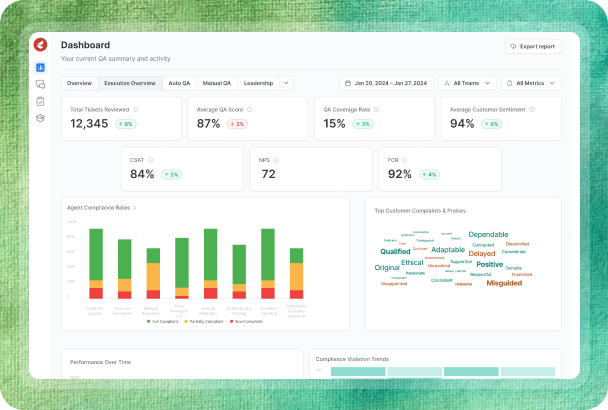Expand the more tabs chevron after Leadership
The width and height of the screenshot is (608, 410).
(x=287, y=83)
